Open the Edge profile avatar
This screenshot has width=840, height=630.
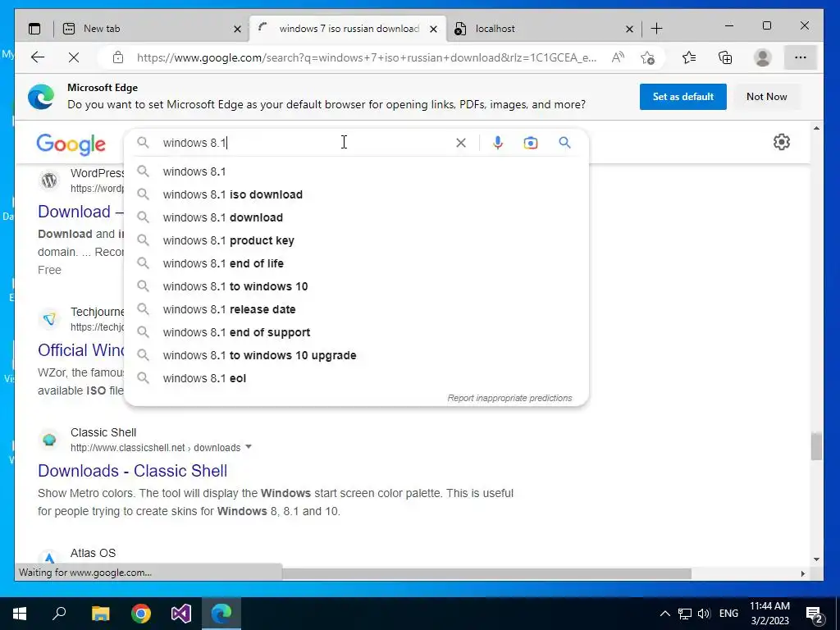coord(762,57)
